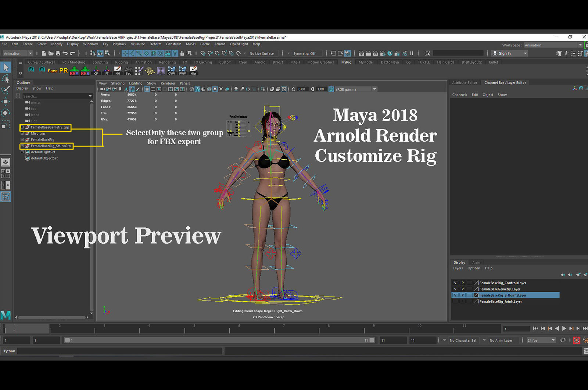Click the IPR render icon
588x390 pixels.
pos(376,53)
